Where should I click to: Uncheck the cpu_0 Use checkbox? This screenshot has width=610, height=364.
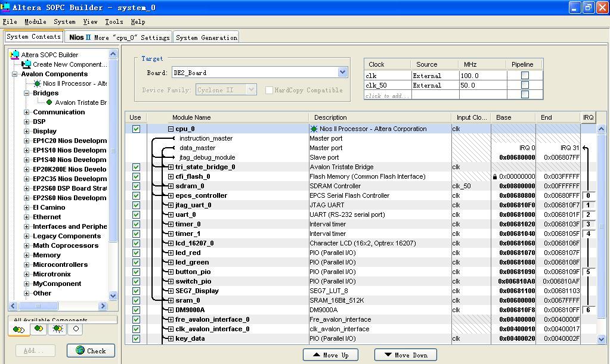pyautogui.click(x=136, y=129)
